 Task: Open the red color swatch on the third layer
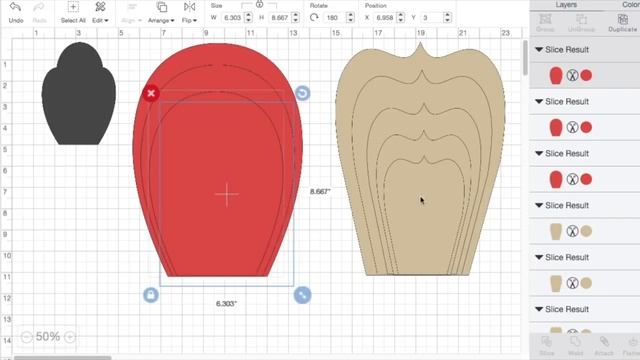coord(586,179)
